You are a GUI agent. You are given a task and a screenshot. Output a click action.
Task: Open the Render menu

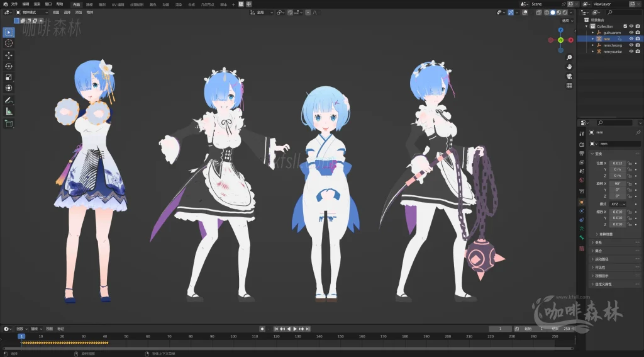pos(37,4)
